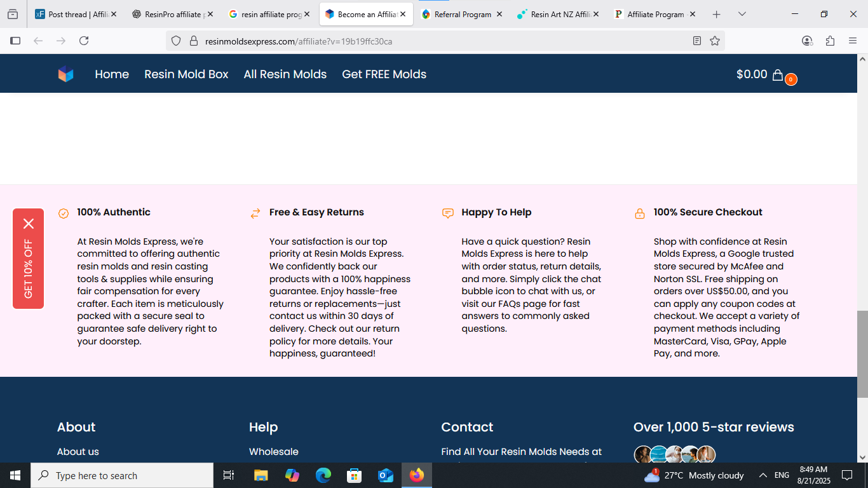Toggle Firefox sidebar icon
This screenshot has height=488, width=868.
point(15,41)
